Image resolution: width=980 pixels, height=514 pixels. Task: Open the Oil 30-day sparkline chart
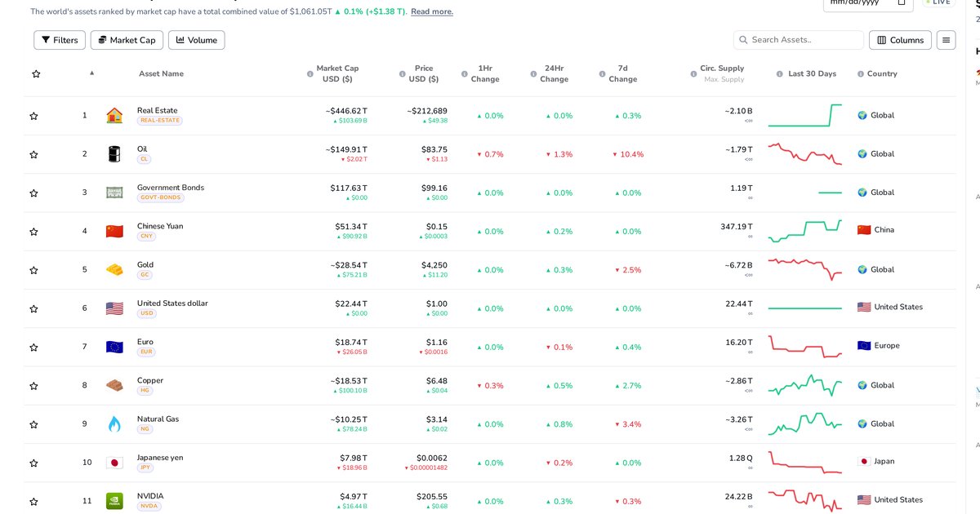tap(805, 153)
